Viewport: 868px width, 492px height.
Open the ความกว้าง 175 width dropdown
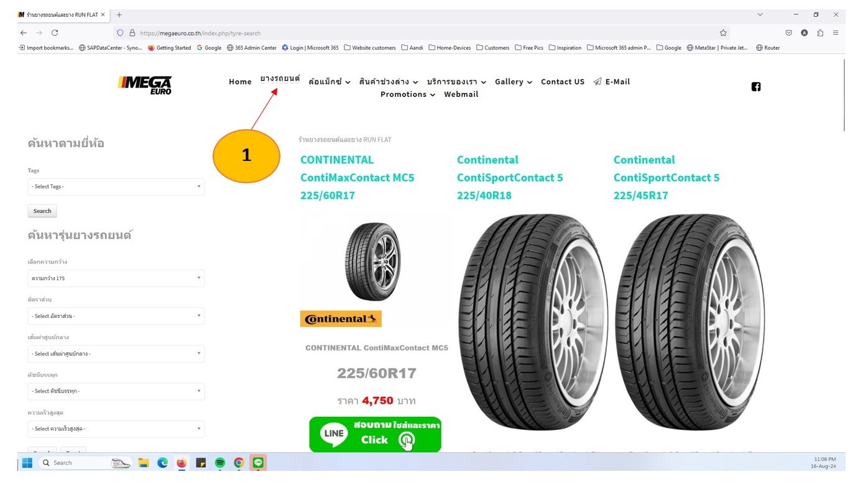(x=116, y=278)
